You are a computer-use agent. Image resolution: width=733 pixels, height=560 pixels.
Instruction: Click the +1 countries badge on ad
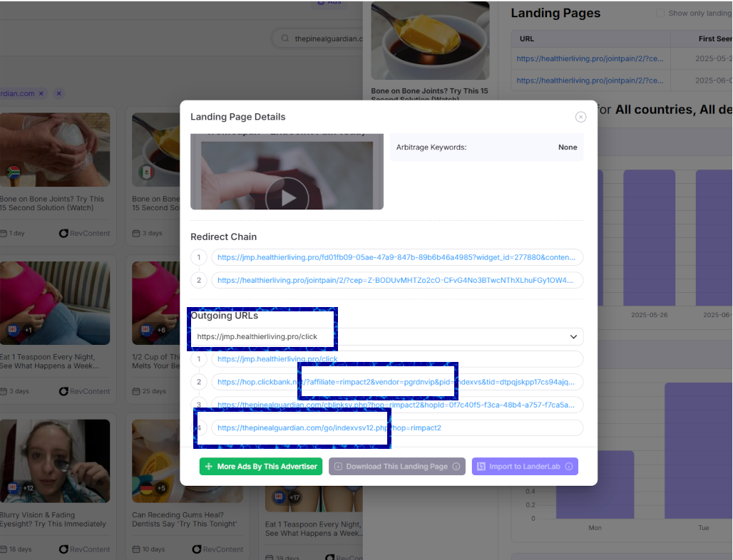click(x=28, y=330)
